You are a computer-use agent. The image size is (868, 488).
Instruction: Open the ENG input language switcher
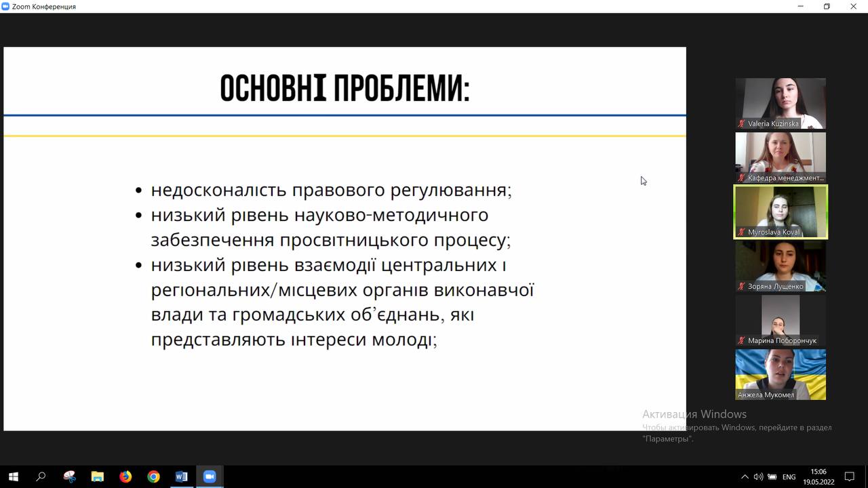[789, 476]
